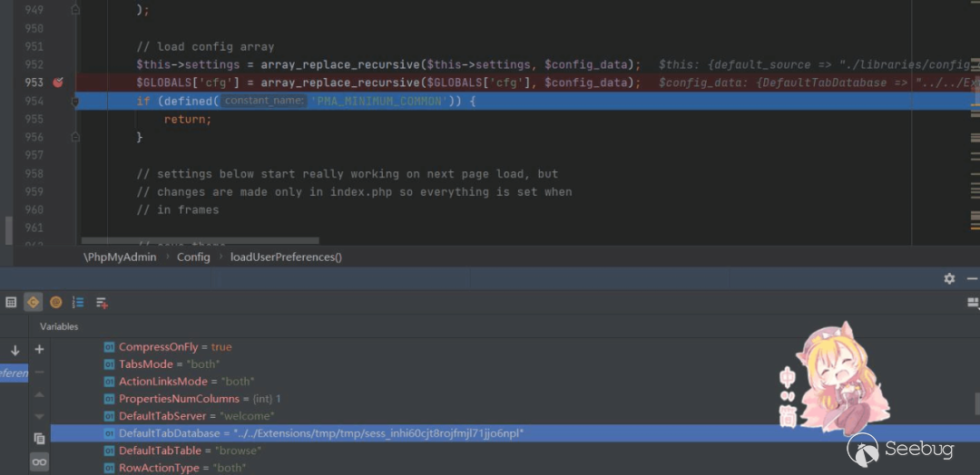The width and height of the screenshot is (980, 475).
Task: Select the Variables panel header
Action: click(59, 326)
